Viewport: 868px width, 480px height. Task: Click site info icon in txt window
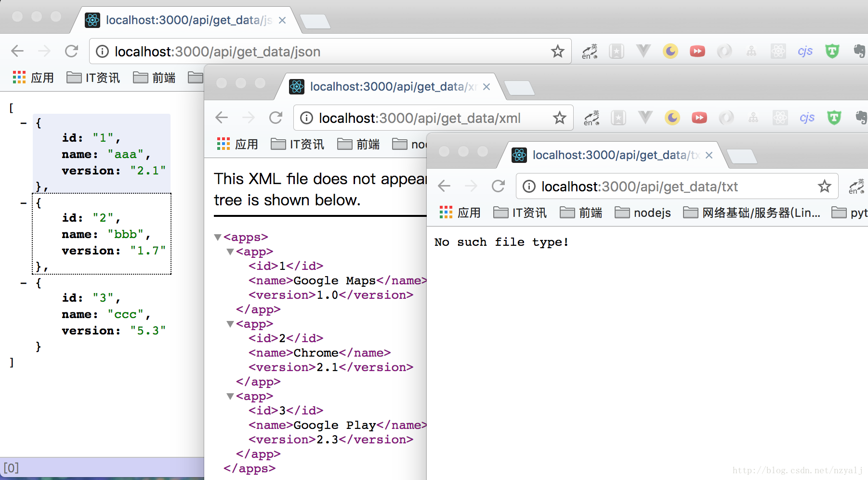pyautogui.click(x=529, y=187)
